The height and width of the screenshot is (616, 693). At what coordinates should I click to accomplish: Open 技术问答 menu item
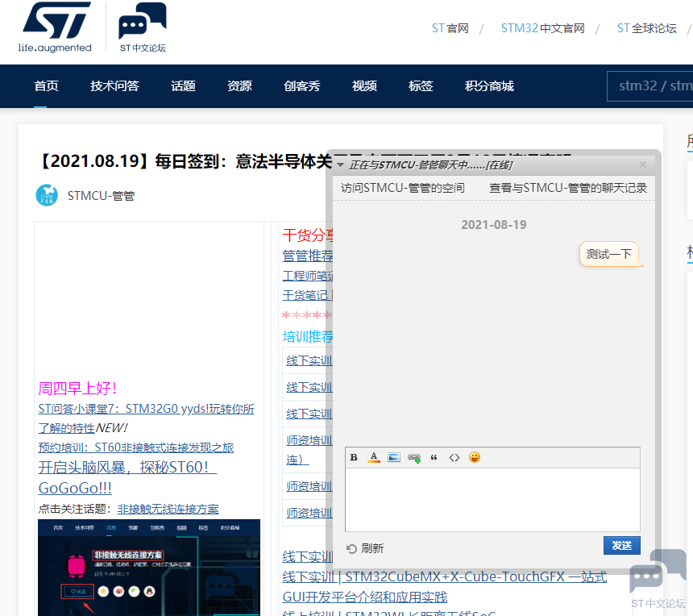coord(114,85)
